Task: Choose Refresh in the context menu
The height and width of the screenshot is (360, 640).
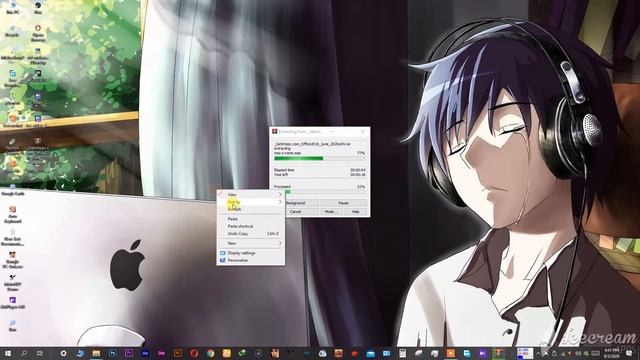Action: tap(251, 209)
